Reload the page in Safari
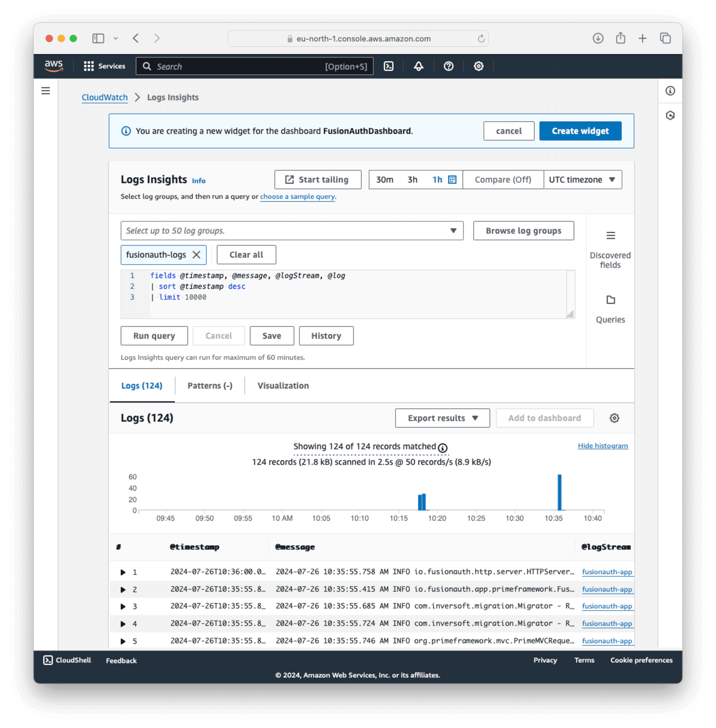 (x=481, y=38)
